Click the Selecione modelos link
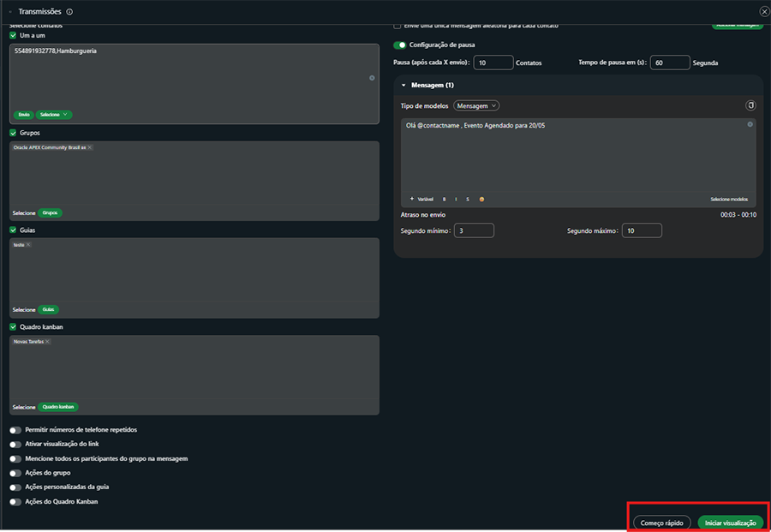Screen dimensions: 771x532 [728, 199]
